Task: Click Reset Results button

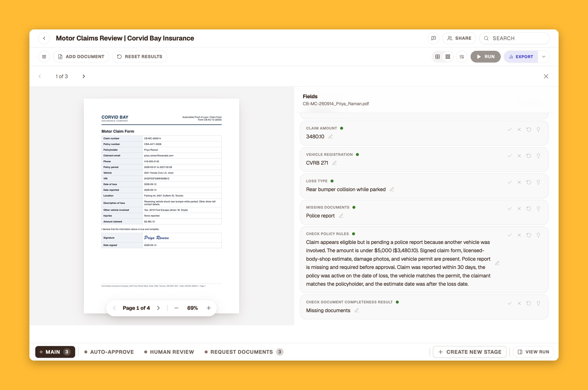Action: click(x=140, y=57)
